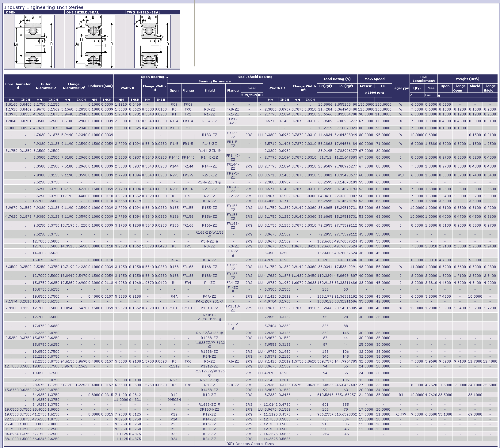The image size is (500, 448).
Task: Click the 'RJ,TW' cage type cell
Action: 401,414
